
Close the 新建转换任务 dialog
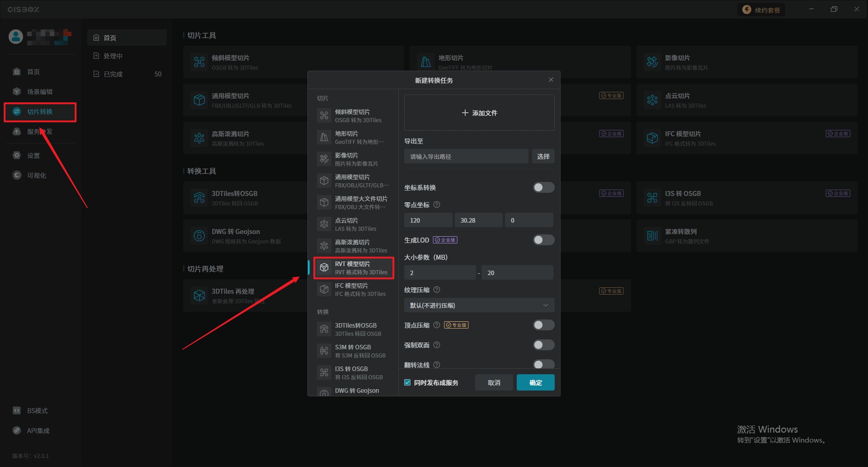pyautogui.click(x=551, y=80)
